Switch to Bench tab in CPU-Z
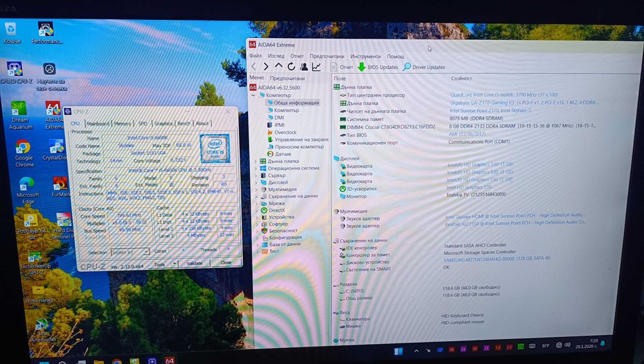 [184, 123]
